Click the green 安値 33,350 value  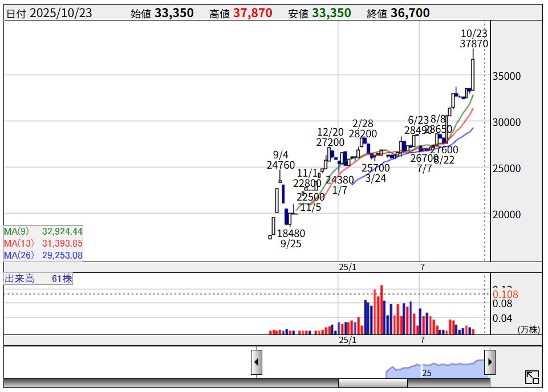pyautogui.click(x=331, y=13)
